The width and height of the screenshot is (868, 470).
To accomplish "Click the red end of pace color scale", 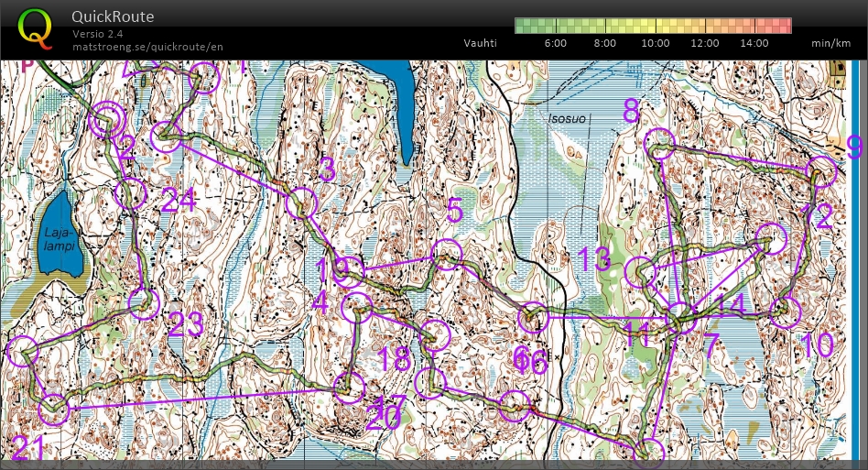I will point(780,26).
